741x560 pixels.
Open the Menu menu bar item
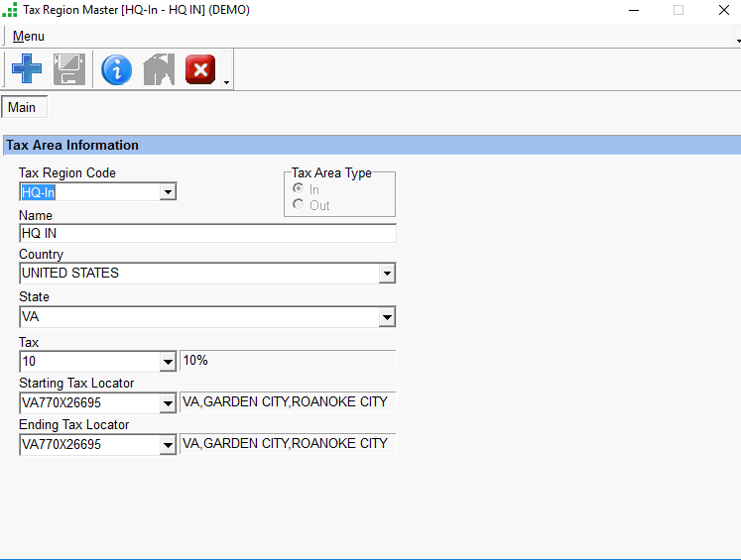click(28, 37)
